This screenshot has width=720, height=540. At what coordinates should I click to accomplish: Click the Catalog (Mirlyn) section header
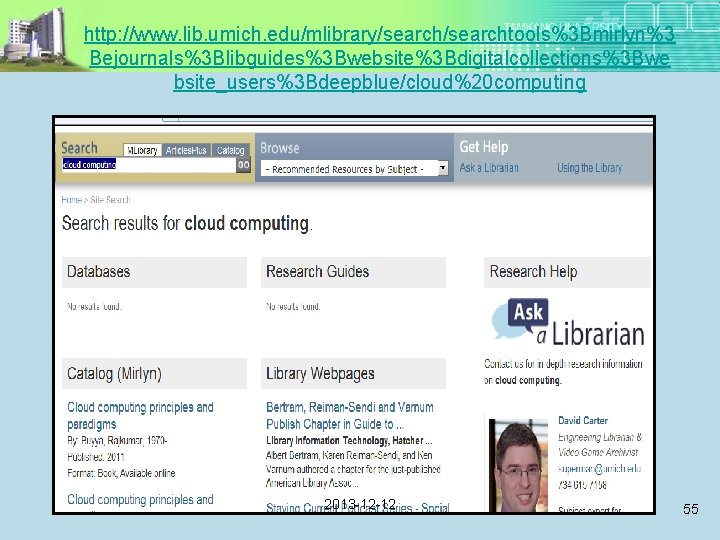click(154, 373)
